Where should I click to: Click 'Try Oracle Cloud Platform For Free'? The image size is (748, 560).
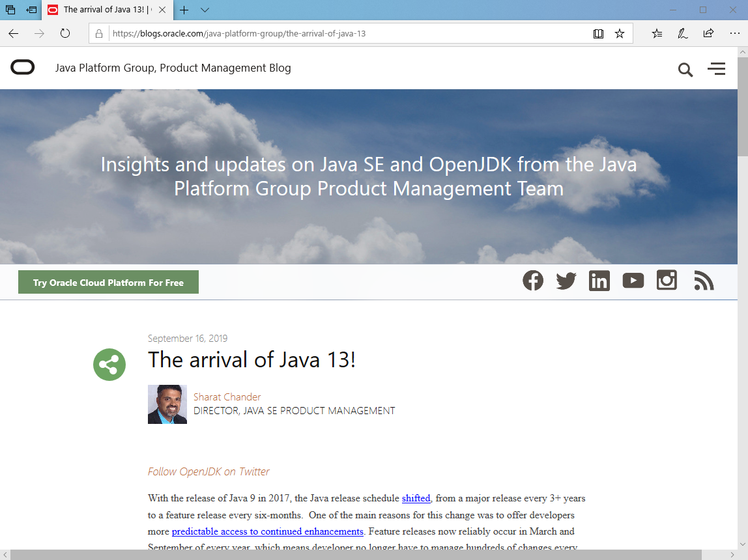tap(108, 282)
